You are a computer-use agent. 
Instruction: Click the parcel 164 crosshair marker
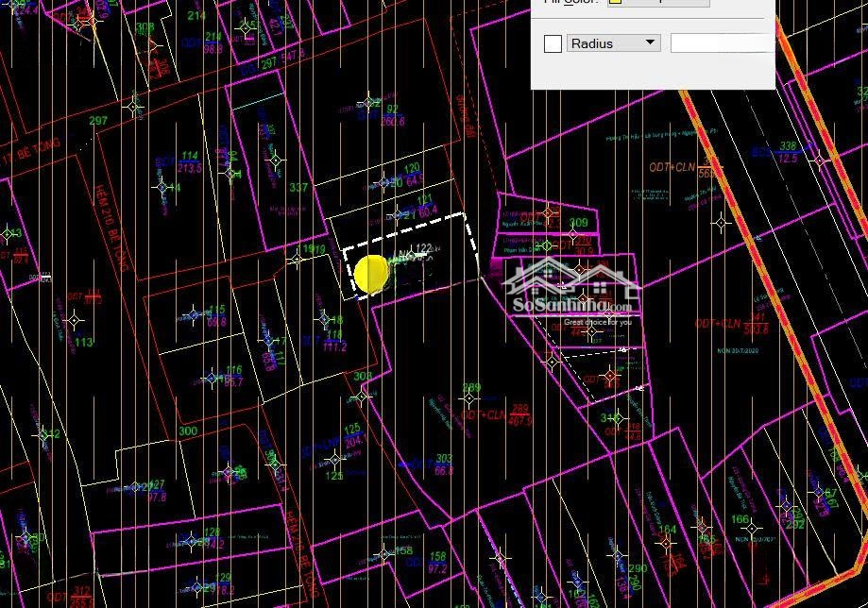[x=666, y=543]
